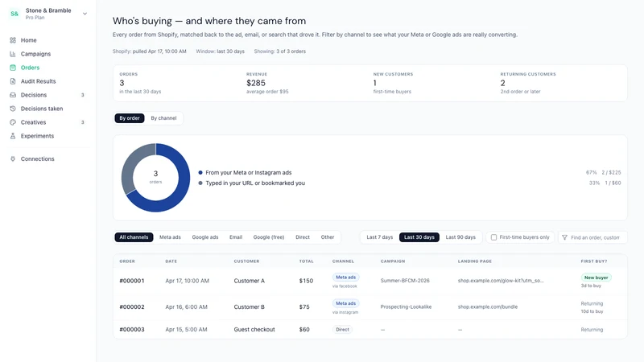This screenshot has width=644, height=362.
Task: Open Audit Results page
Action: [38, 81]
